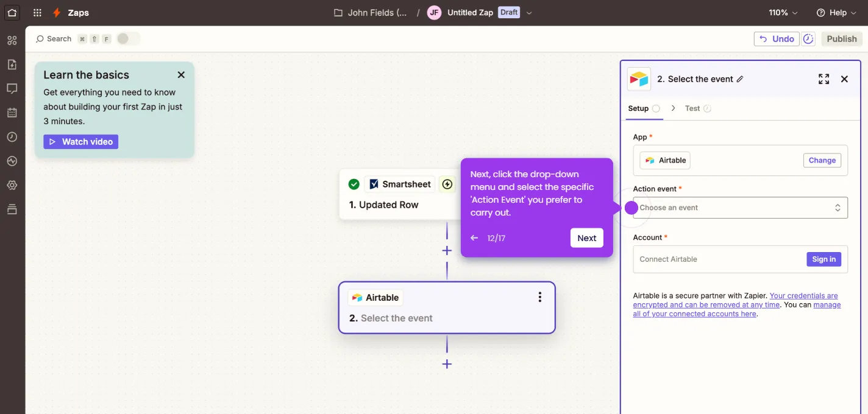Screen dimensions: 868x414
Task: Click Next in the tour tooltip
Action: [586, 238]
